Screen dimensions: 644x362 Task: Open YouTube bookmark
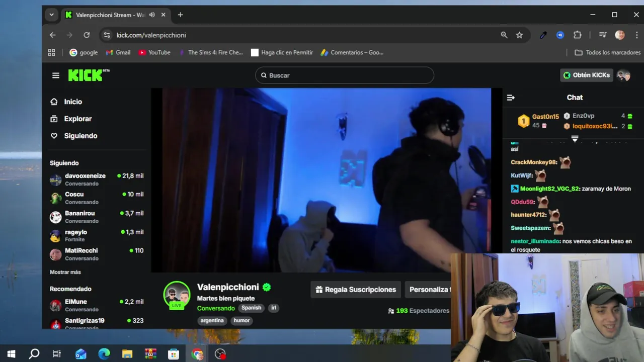[x=154, y=52]
